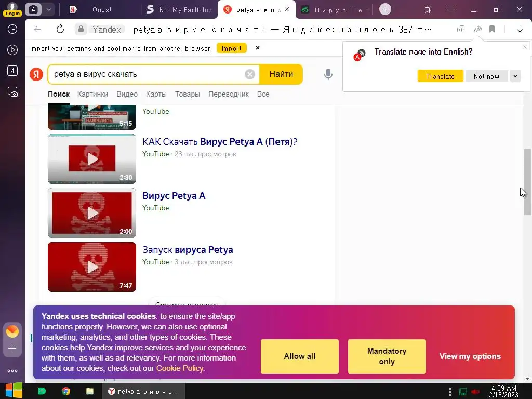Open the downloads arrow icon
532x399 pixels.
[x=520, y=30]
